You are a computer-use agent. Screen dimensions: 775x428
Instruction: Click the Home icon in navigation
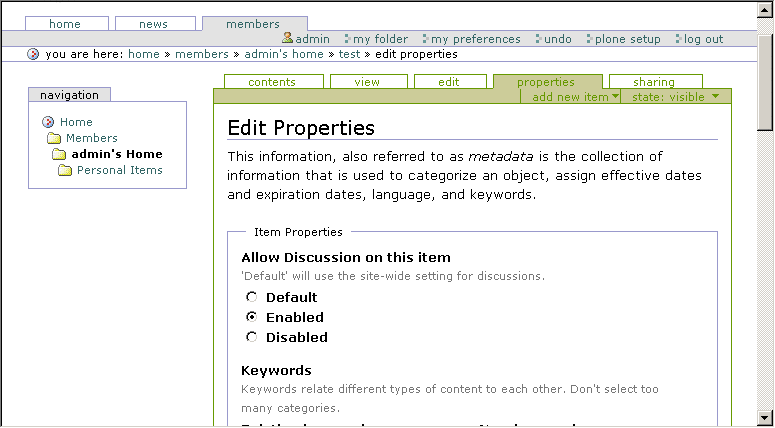pyautogui.click(x=48, y=122)
